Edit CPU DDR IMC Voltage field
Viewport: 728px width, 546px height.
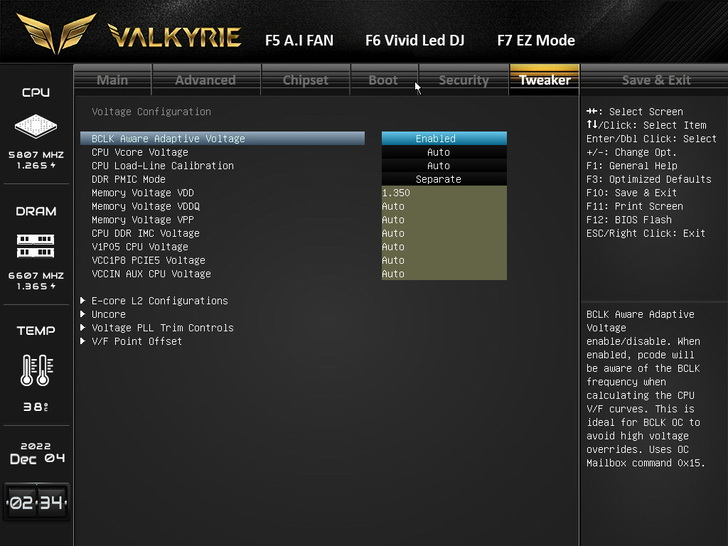(444, 233)
